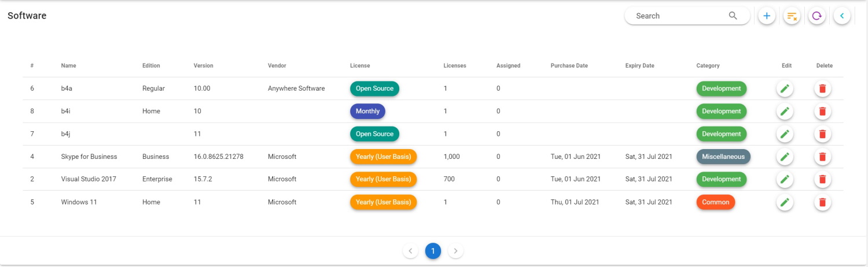Delete the Skype for Business entry
Screen dimensions: 868x267
click(822, 157)
